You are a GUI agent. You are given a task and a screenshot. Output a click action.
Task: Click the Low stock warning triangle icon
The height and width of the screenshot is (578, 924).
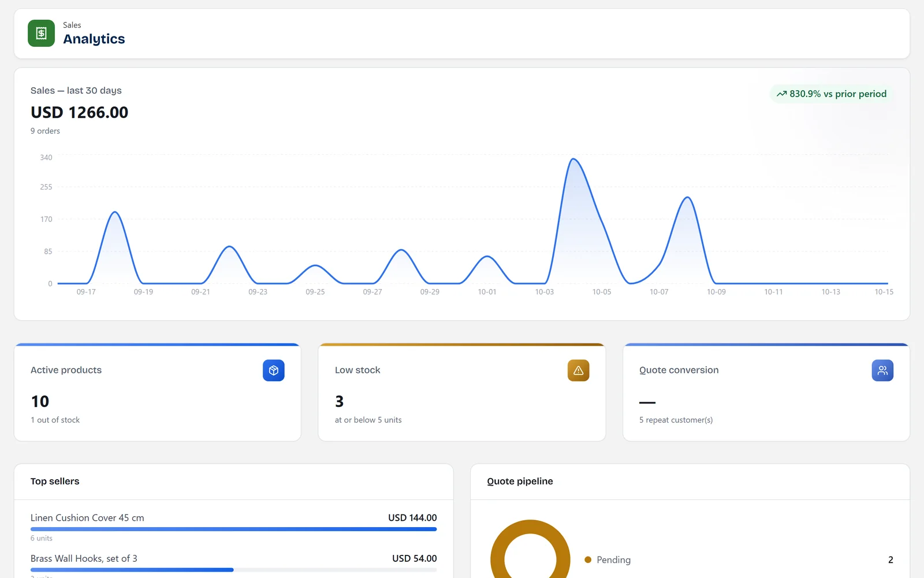click(x=578, y=370)
